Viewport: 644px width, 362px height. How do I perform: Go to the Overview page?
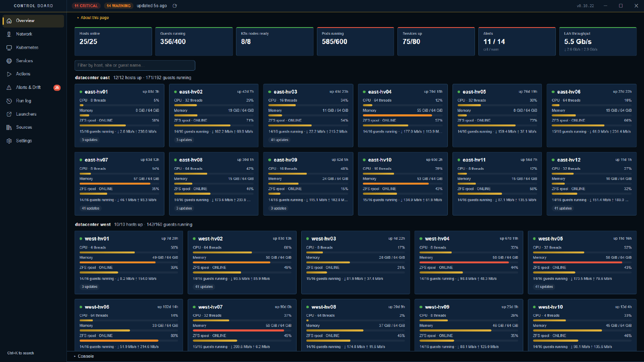(x=33, y=21)
